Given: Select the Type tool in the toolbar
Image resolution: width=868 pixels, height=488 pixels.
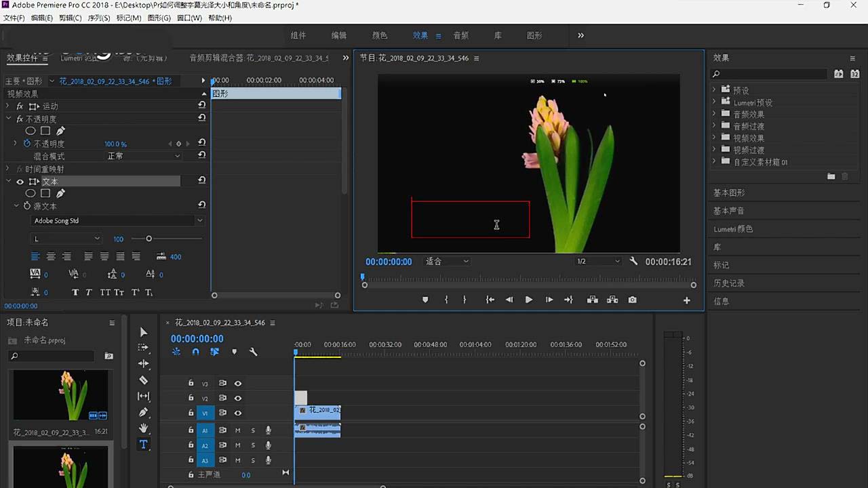Looking at the screenshot, I should (x=143, y=445).
